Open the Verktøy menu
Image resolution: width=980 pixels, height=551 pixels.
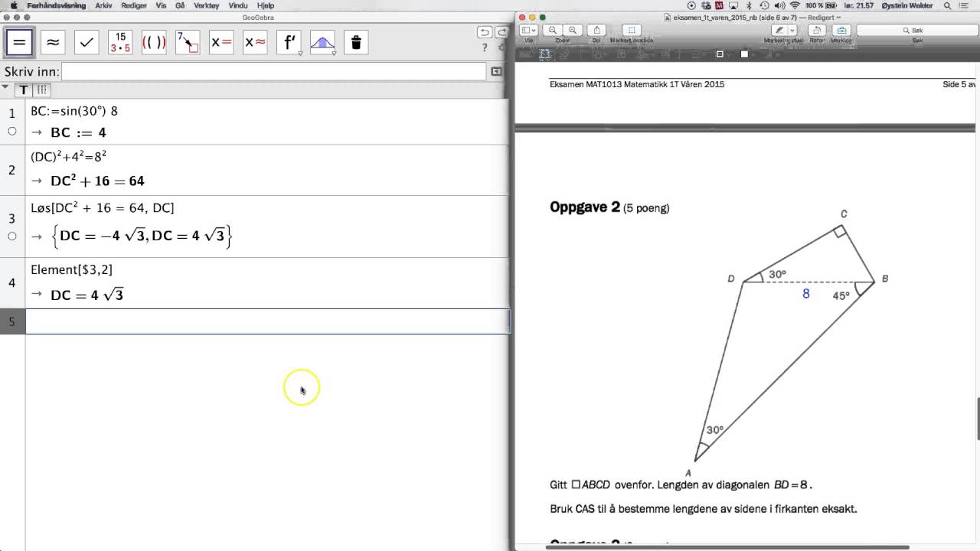(207, 5)
